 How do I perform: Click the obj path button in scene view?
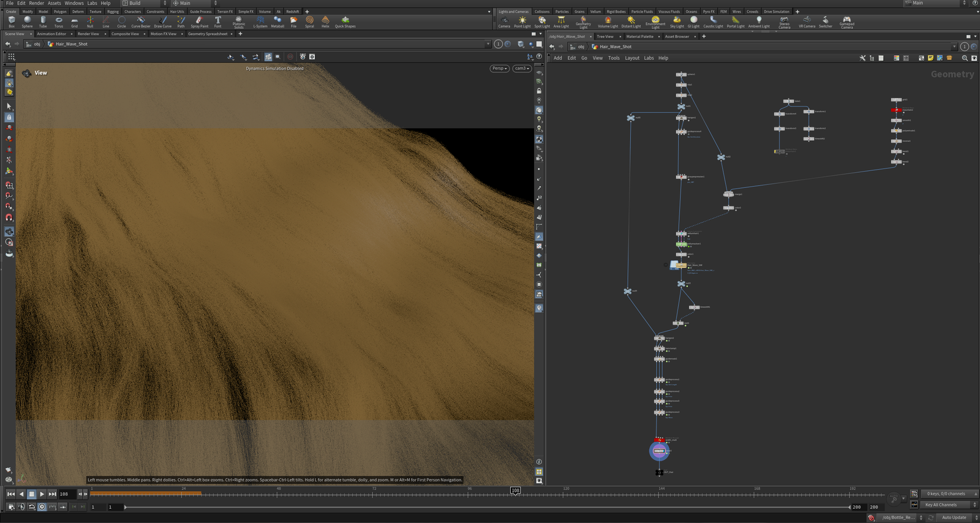click(32, 44)
